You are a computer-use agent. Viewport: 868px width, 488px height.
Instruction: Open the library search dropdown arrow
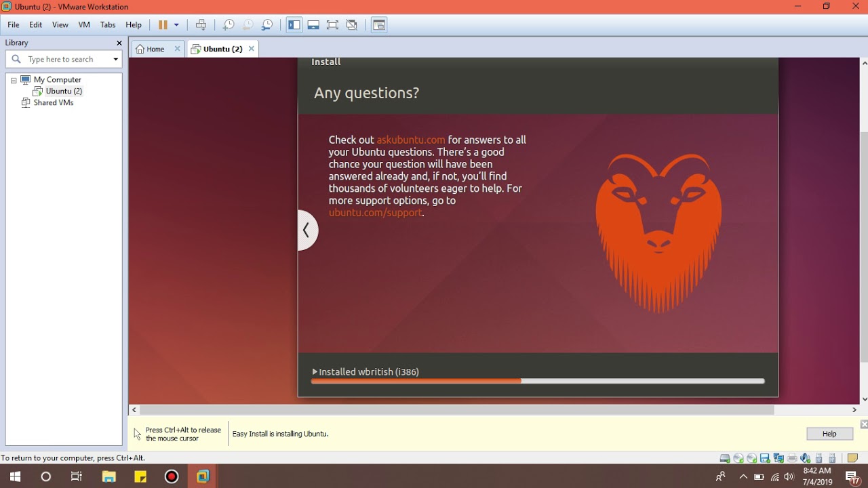[115, 59]
